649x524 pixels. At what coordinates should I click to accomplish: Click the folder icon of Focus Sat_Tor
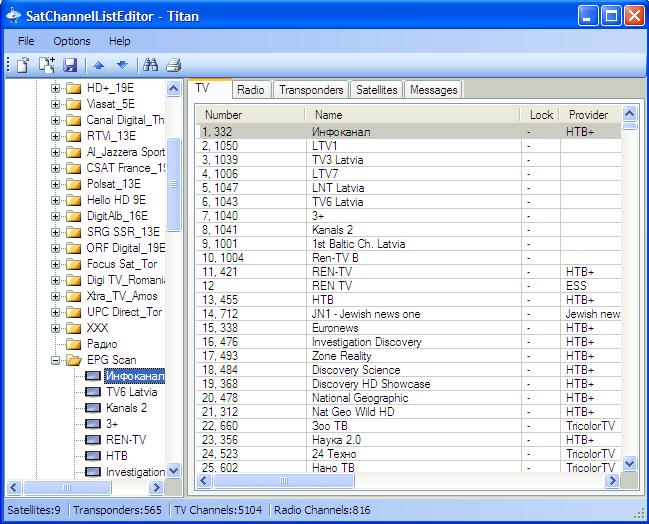pos(74,264)
